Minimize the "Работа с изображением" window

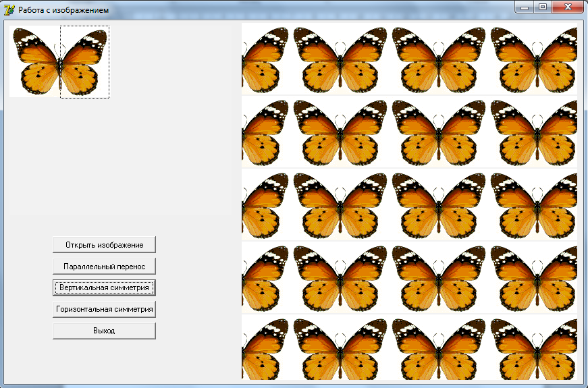525,7
